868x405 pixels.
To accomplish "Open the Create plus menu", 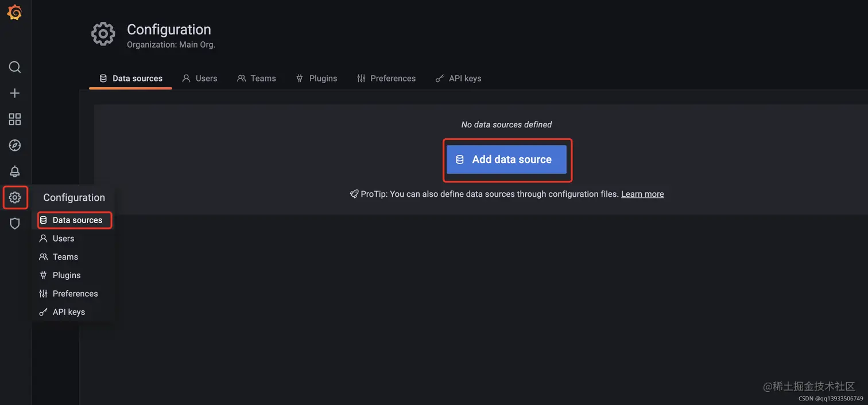I will pyautogui.click(x=15, y=93).
